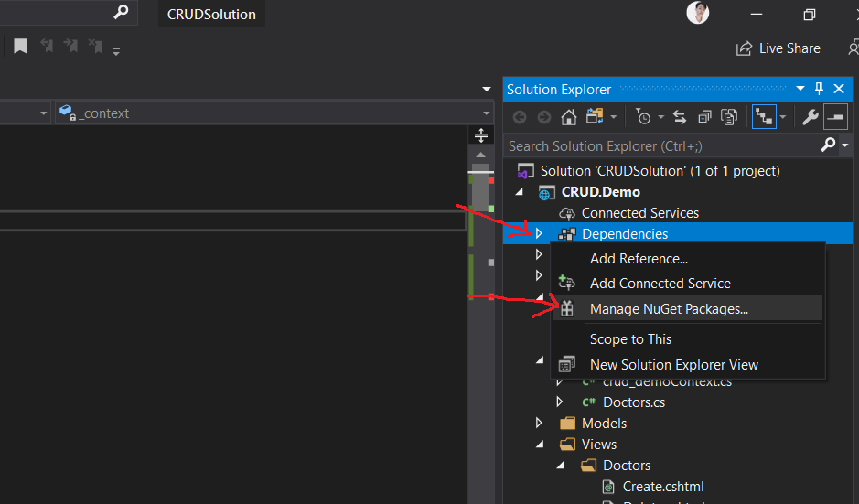859x504 pixels.
Task: Expand the Dependencies node
Action: tap(539, 233)
